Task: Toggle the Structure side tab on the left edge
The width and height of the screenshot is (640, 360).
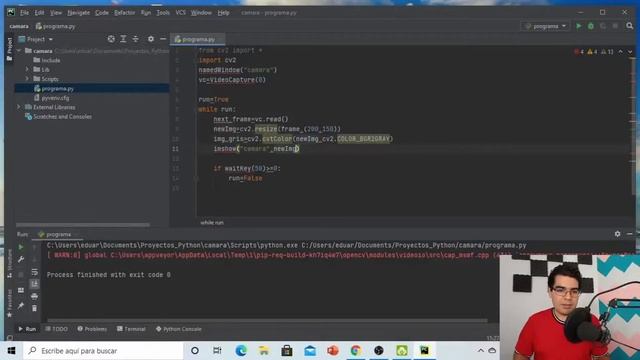Action: (x=10, y=265)
